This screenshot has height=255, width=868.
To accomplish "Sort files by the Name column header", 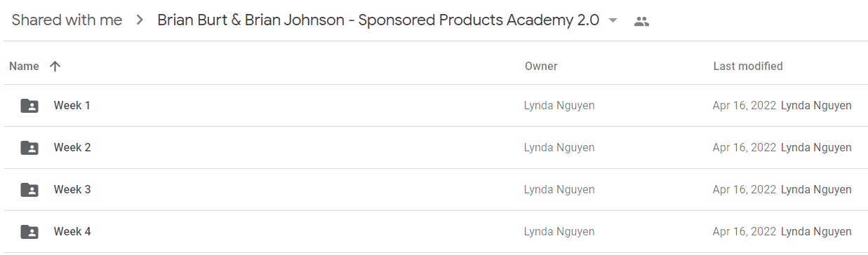I will point(24,67).
